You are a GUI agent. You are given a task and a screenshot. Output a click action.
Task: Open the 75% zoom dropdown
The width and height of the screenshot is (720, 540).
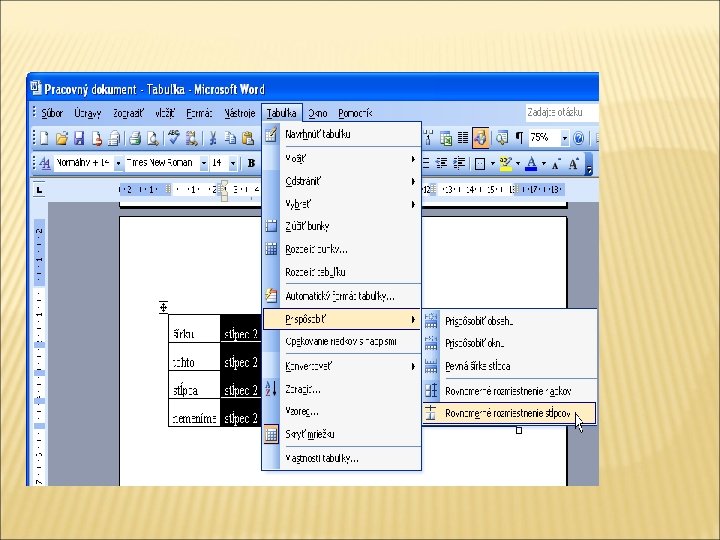(565, 138)
